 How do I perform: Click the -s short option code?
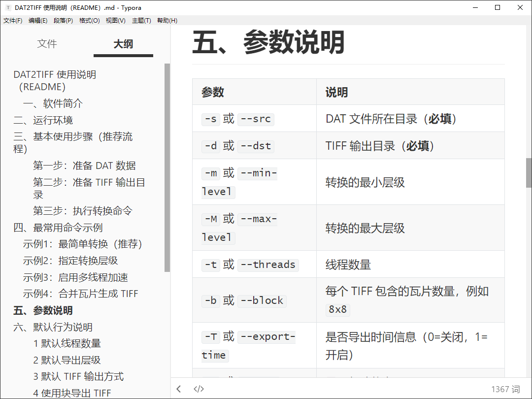[x=211, y=119]
